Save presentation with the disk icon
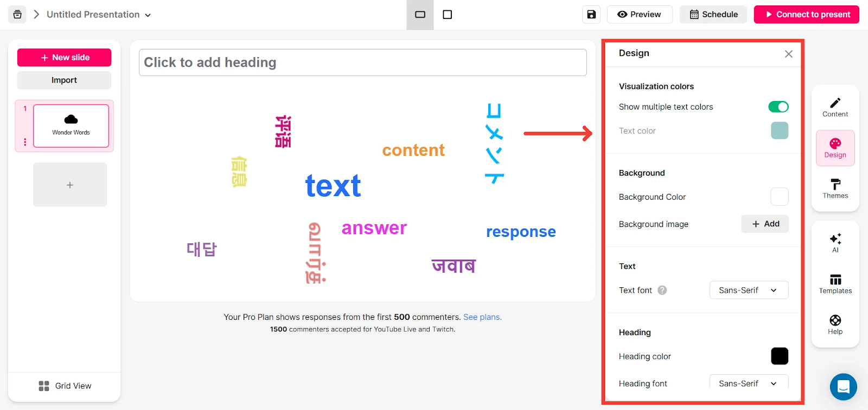Image resolution: width=868 pixels, height=410 pixels. [591, 15]
